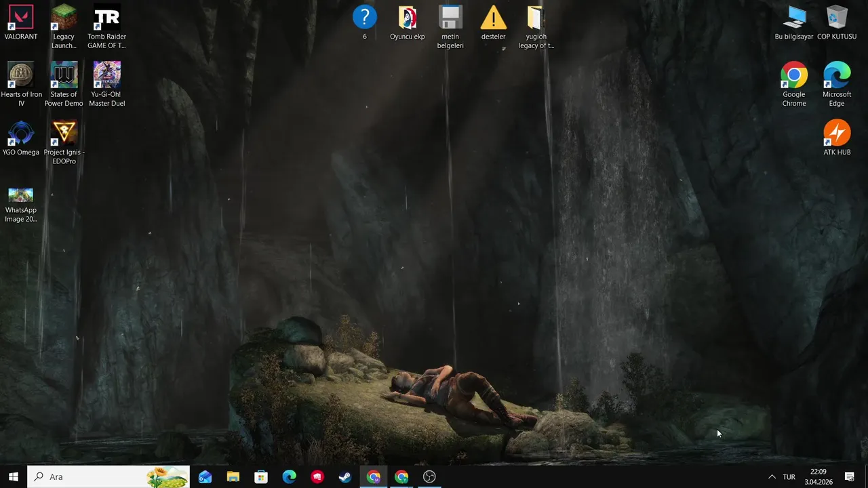The image size is (868, 488).
Task: Select the ÇÖP KUTUSU recycle bin
Action: [x=837, y=22]
